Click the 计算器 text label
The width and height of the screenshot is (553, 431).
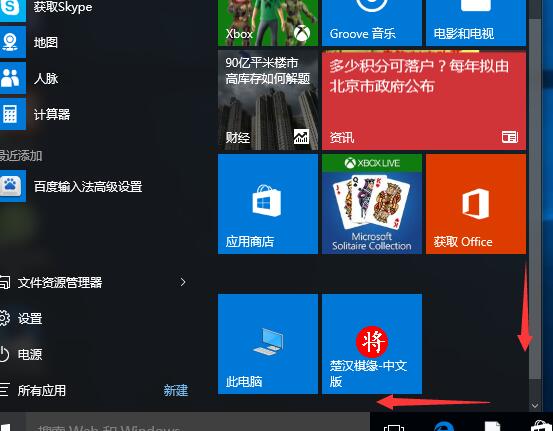coord(52,114)
